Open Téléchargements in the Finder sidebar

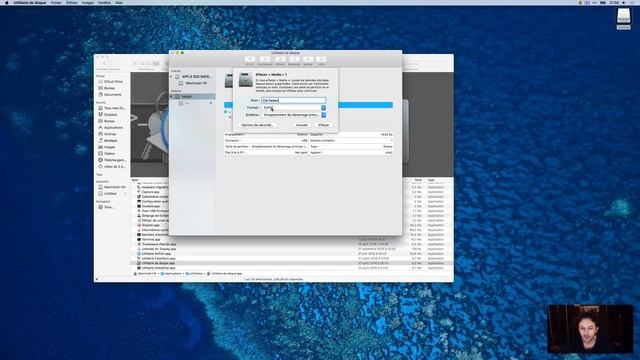112,160
